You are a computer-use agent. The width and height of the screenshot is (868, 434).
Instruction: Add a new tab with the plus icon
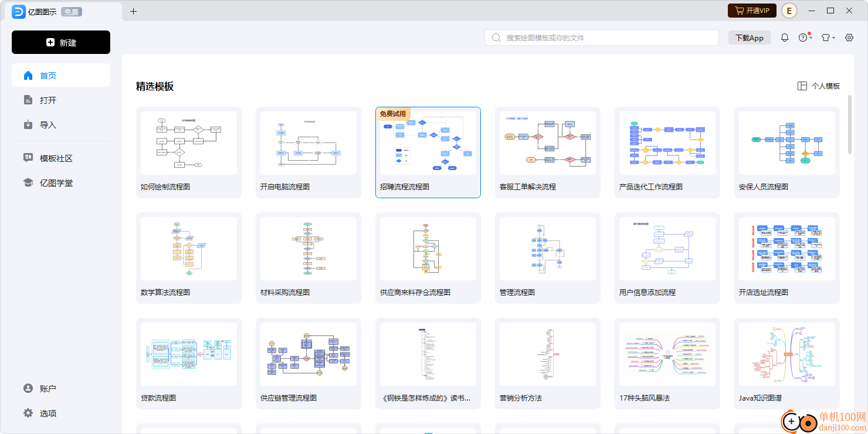(x=133, y=11)
